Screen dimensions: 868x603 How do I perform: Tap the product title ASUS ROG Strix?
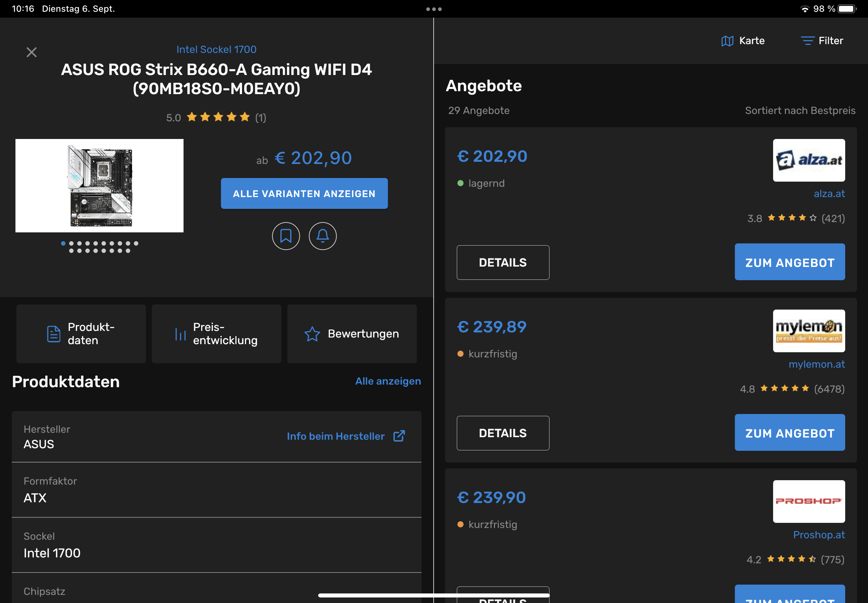(x=217, y=79)
